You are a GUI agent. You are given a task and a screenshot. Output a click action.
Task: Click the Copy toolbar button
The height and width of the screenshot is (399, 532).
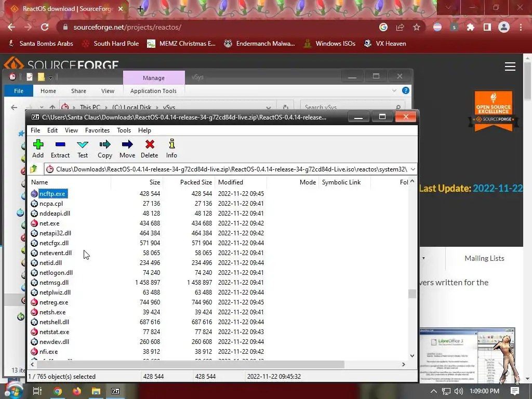point(105,149)
